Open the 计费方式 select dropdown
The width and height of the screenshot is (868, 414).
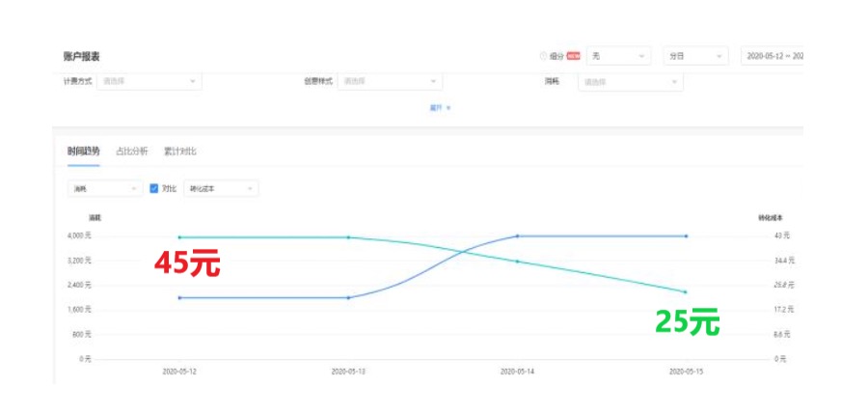point(149,81)
